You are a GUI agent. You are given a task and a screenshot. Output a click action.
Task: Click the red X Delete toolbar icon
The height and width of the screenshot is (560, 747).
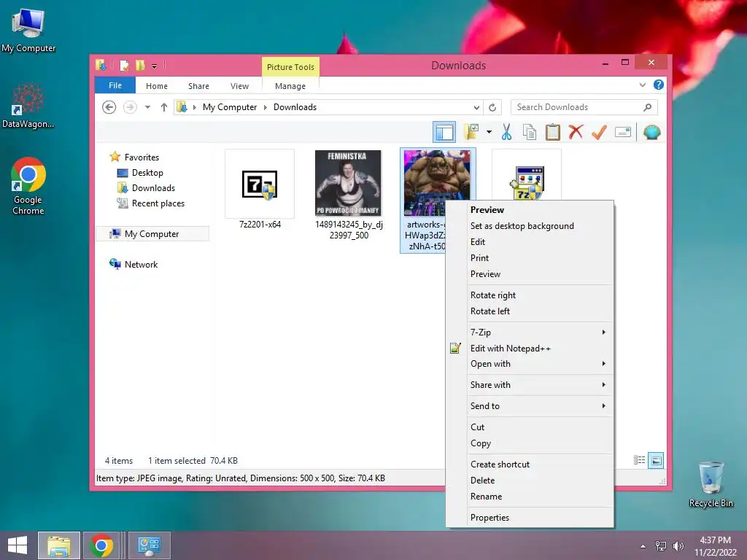576,132
